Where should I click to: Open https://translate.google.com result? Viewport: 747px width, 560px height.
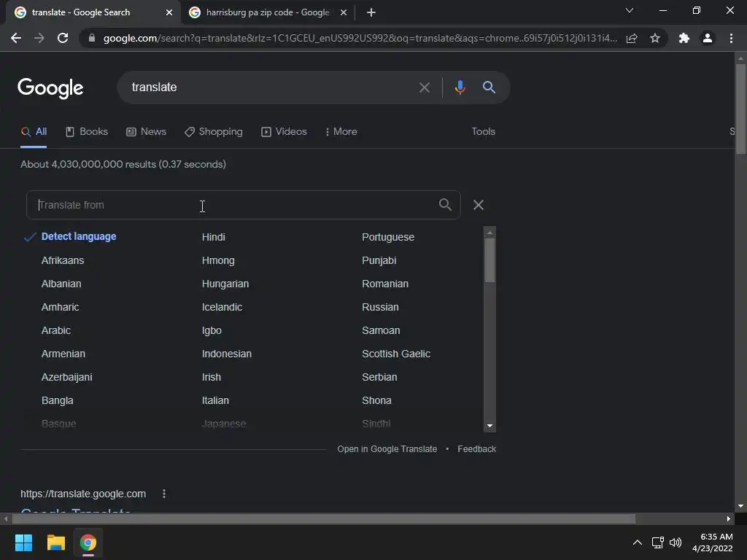coord(83,494)
